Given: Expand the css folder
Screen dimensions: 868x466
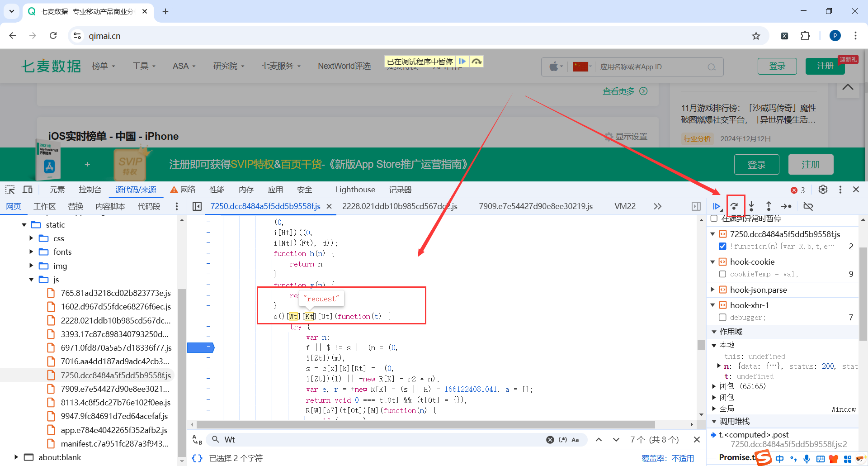Looking at the screenshot, I should click(x=31, y=238).
